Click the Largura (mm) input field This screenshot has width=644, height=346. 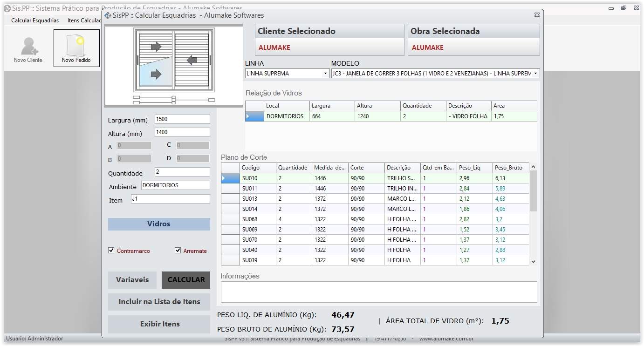click(x=182, y=119)
